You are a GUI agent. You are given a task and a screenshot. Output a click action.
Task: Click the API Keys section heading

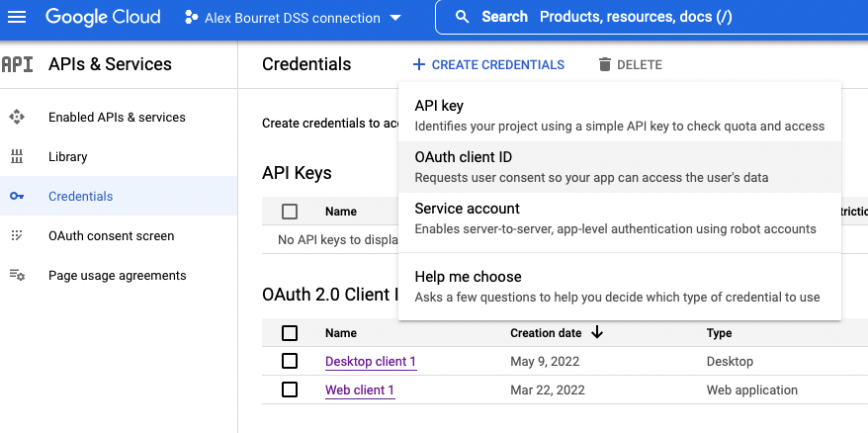pos(297,173)
